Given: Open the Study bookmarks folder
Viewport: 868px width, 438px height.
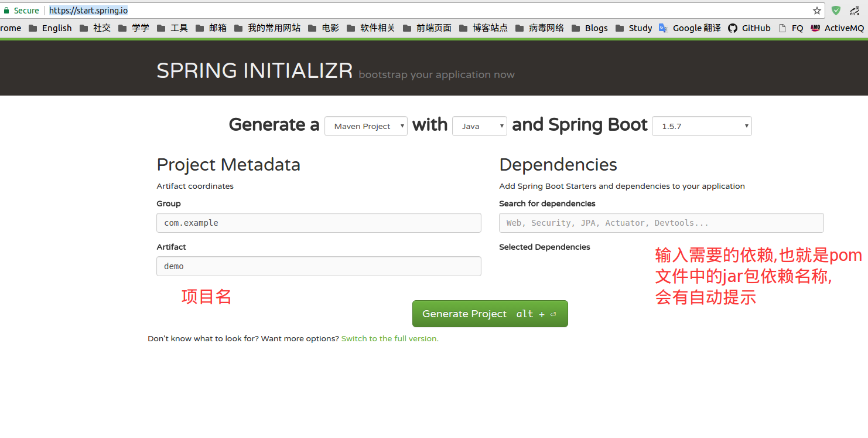Looking at the screenshot, I should click(634, 28).
